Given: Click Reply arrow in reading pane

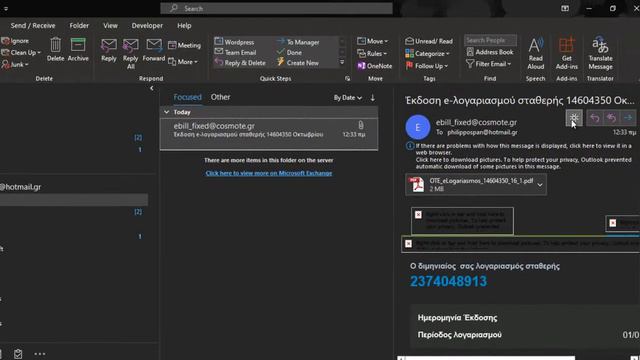Looking at the screenshot, I should pos(595,118).
